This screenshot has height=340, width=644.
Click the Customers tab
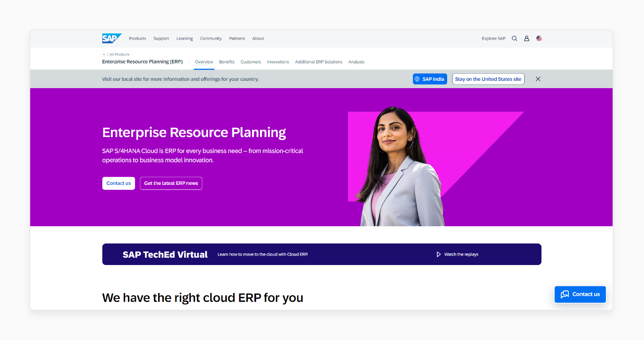pos(250,62)
